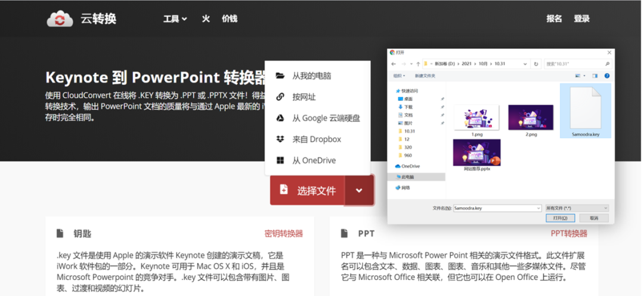The image size is (644, 296).
Task: Click 新建文件夹 in dialog toolbar
Action: (x=425, y=76)
